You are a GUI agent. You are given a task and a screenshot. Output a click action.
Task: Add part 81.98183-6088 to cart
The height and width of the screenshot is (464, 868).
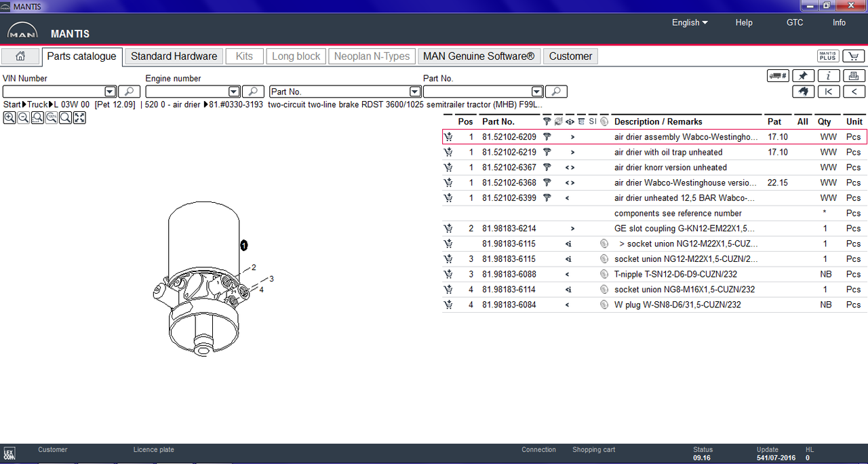pyautogui.click(x=448, y=274)
